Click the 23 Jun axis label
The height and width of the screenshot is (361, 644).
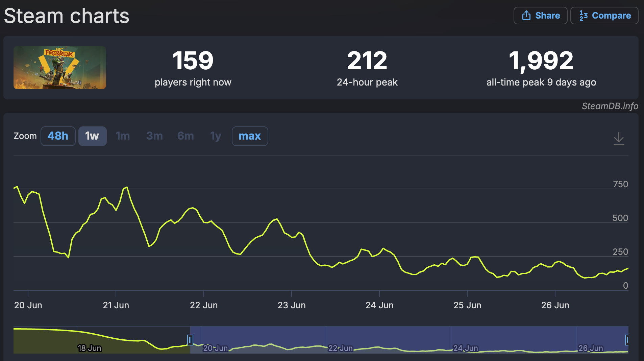pyautogui.click(x=292, y=305)
